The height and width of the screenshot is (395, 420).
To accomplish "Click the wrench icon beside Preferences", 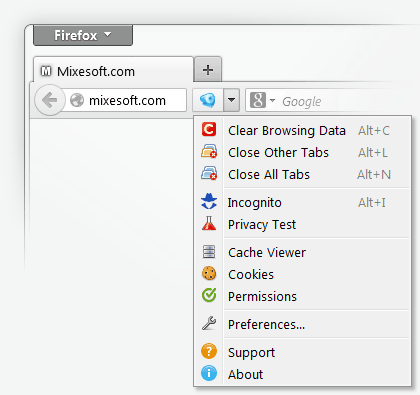I will 209,323.
